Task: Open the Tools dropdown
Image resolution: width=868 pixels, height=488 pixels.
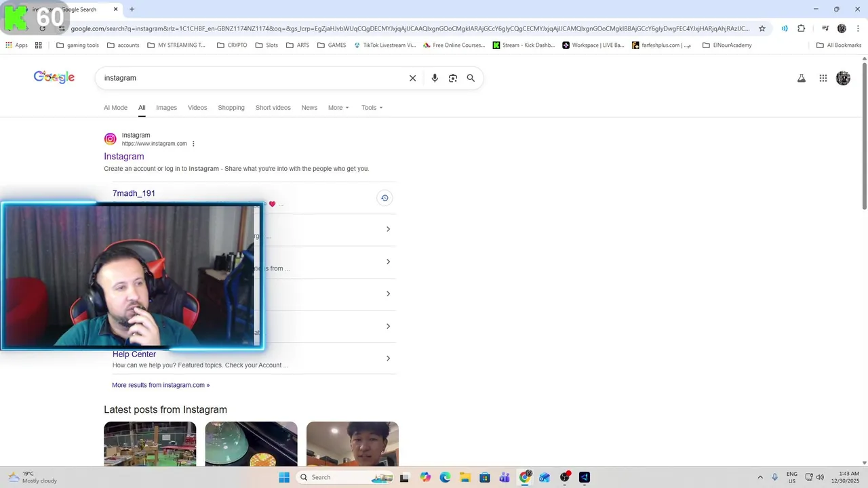Action: point(372,108)
